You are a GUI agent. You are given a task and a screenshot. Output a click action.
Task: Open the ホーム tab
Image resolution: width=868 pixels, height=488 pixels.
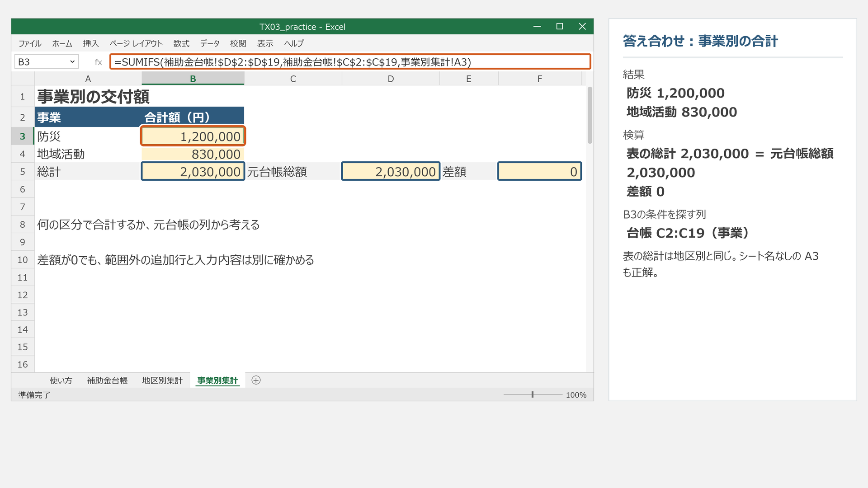(x=62, y=43)
